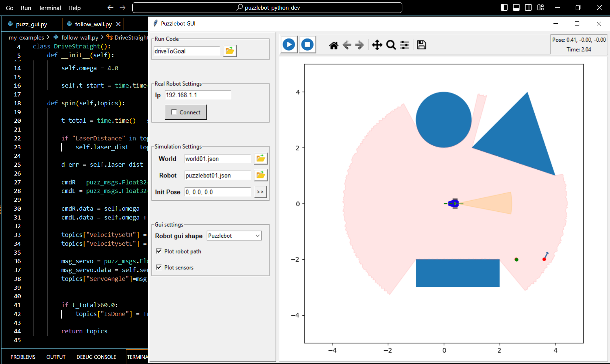Close the follow_wall.py tab
Screen dimensions: 610x364
(x=118, y=24)
